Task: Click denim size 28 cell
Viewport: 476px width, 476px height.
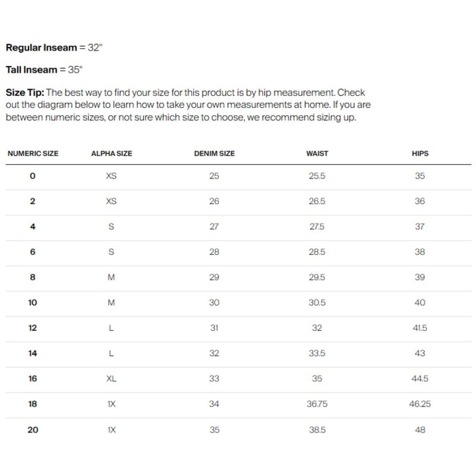Action: tap(214, 252)
